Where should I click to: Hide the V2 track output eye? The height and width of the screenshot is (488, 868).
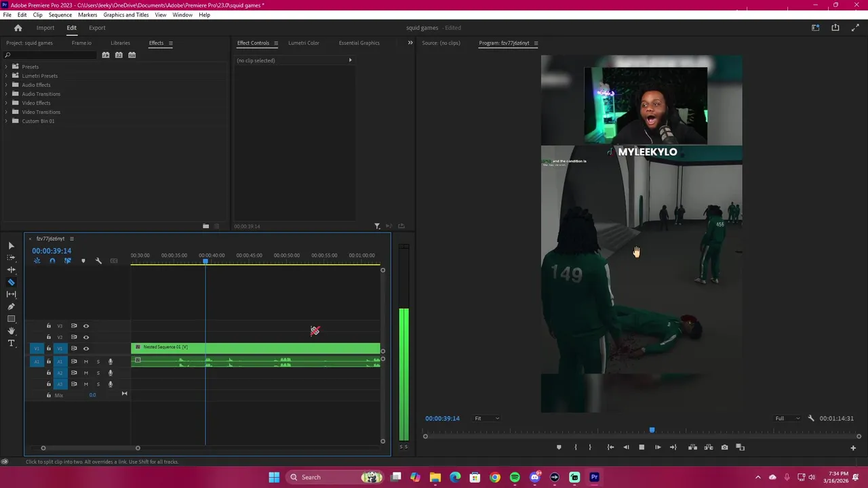coord(86,337)
